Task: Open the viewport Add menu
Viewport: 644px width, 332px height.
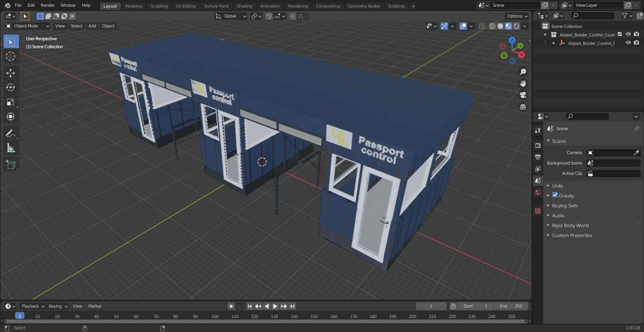Action: tap(92, 26)
